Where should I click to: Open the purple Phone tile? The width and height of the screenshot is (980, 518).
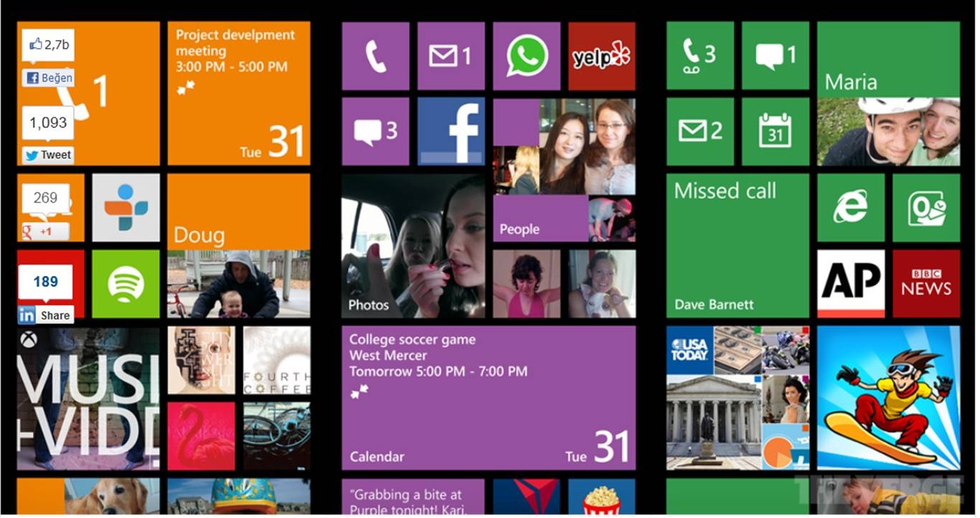pos(376,56)
